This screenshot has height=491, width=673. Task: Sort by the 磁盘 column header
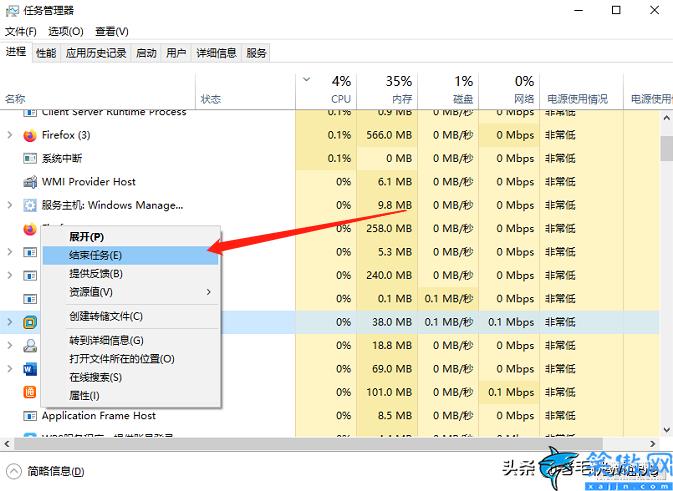click(x=448, y=91)
